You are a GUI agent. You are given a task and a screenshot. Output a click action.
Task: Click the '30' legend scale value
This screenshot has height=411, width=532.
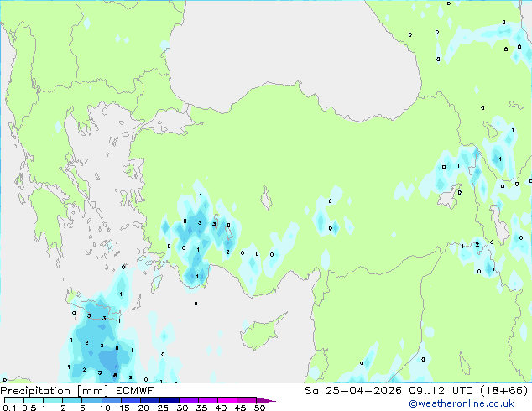click(x=182, y=408)
